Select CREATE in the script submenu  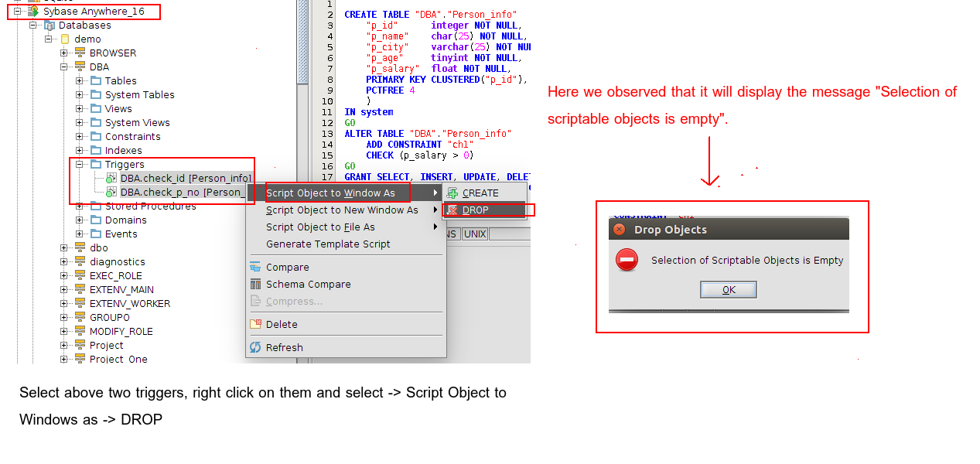point(484,193)
